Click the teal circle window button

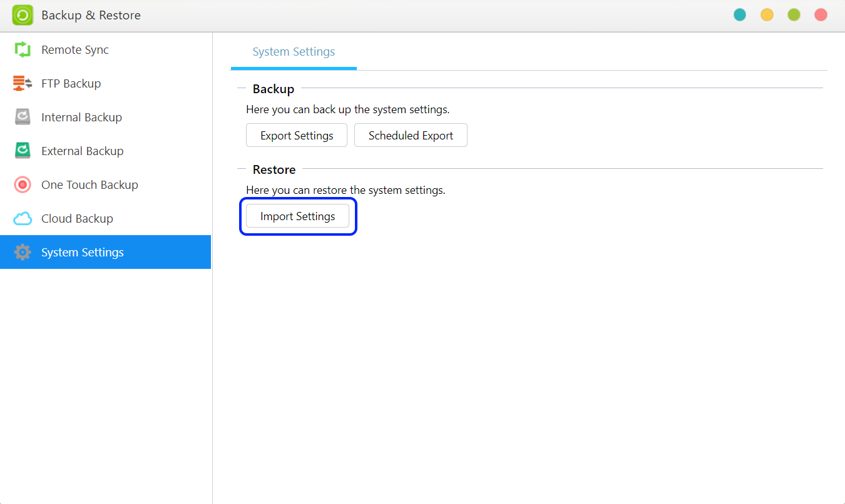coord(740,15)
